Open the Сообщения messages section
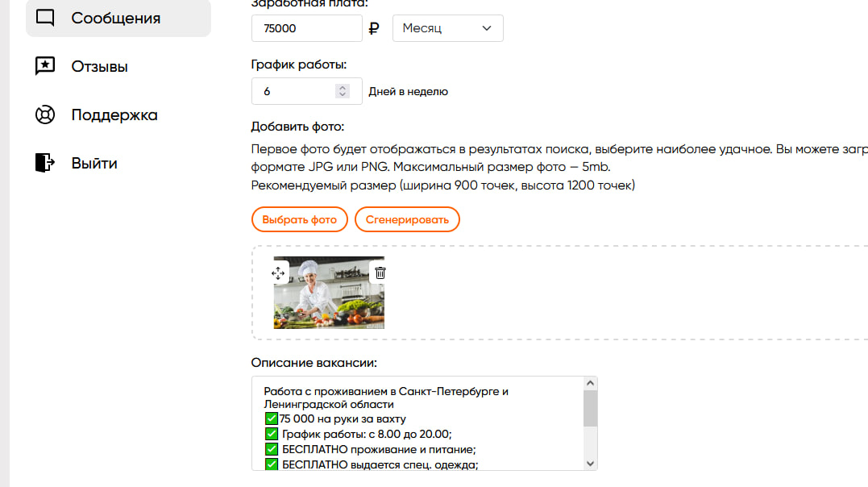 pyautogui.click(x=118, y=18)
